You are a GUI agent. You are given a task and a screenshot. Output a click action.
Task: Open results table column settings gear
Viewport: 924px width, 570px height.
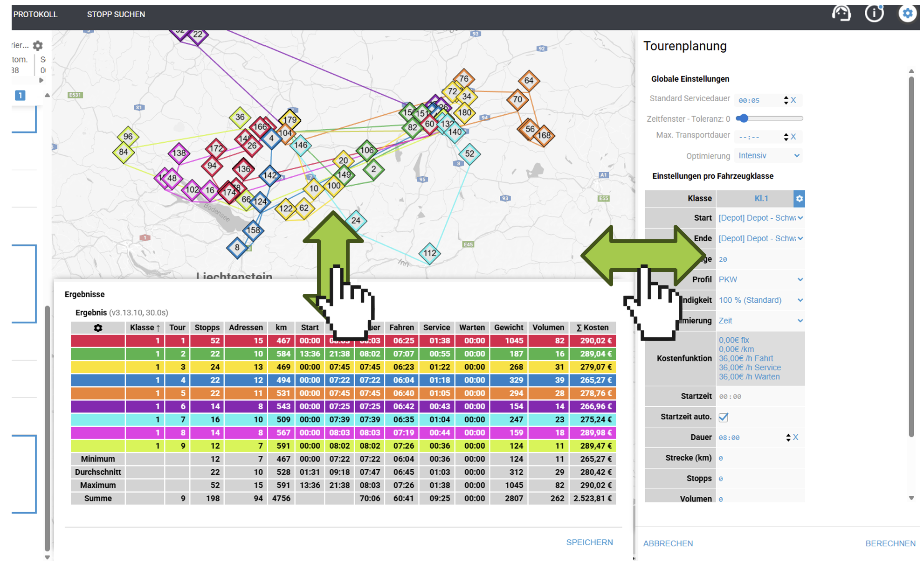[x=98, y=328]
